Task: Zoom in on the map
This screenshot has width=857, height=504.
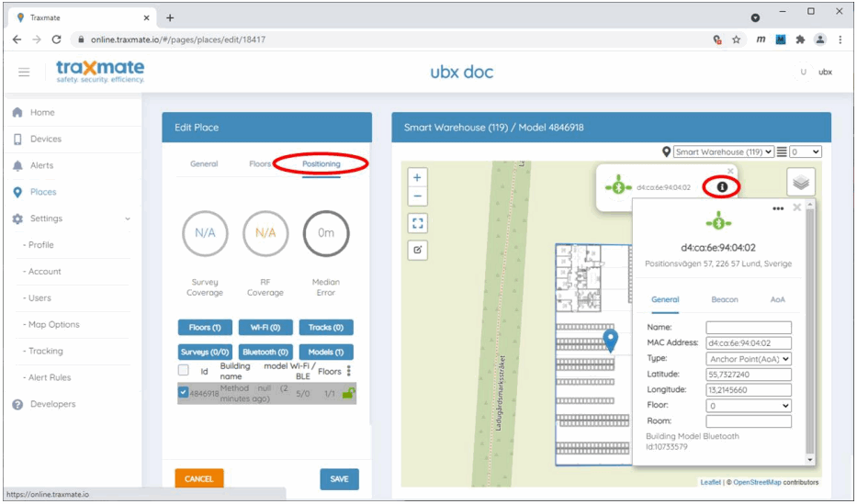Action: pos(417,177)
